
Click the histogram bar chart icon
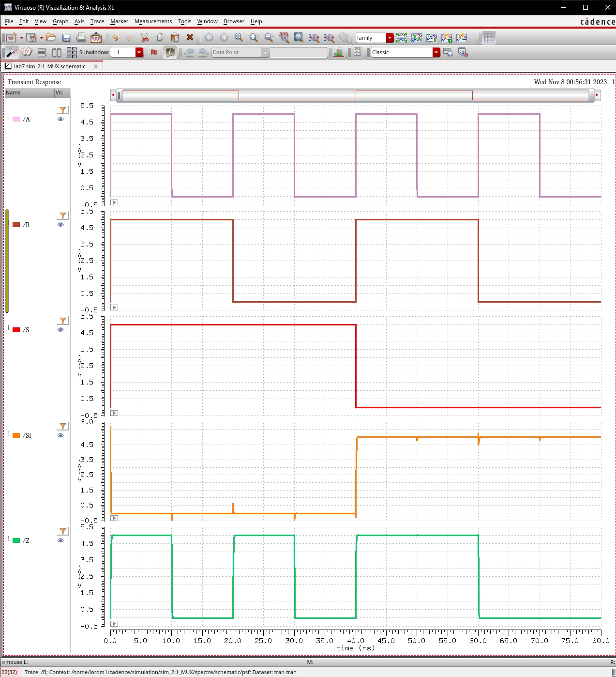pos(338,52)
